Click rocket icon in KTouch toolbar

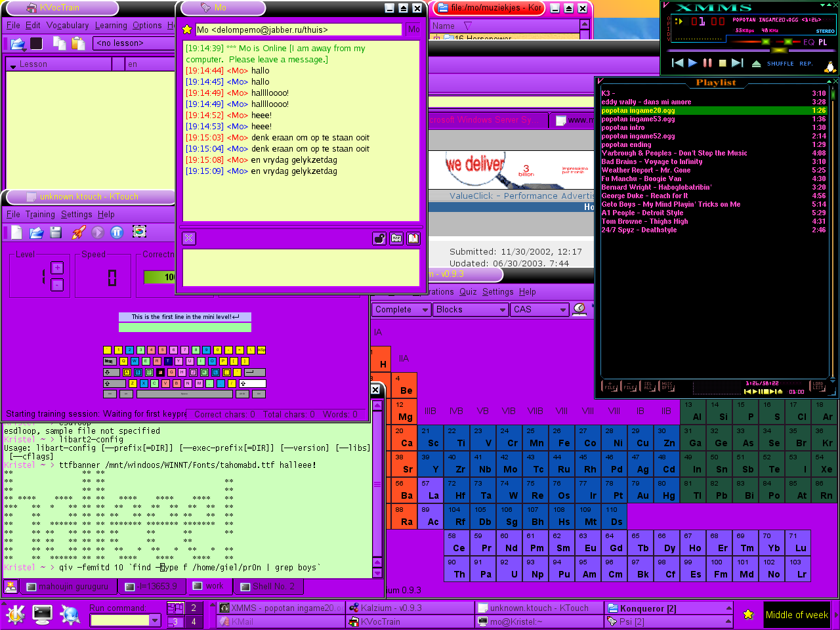click(x=78, y=232)
